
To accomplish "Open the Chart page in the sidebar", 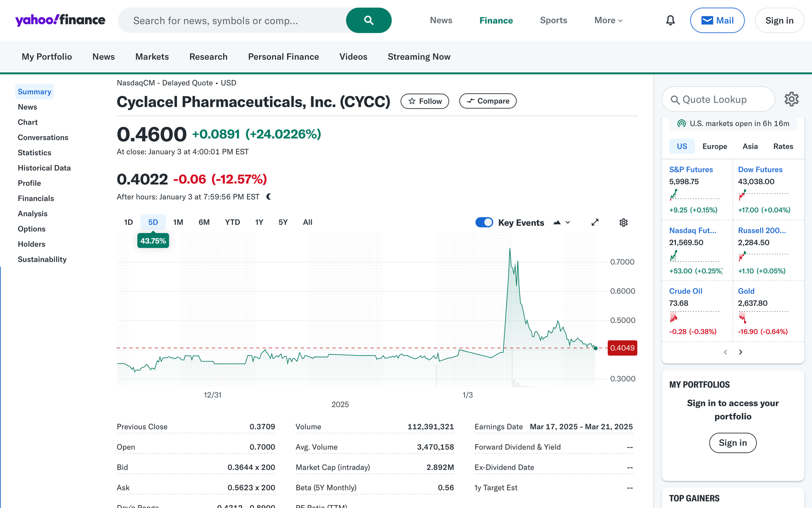I will pos(28,122).
